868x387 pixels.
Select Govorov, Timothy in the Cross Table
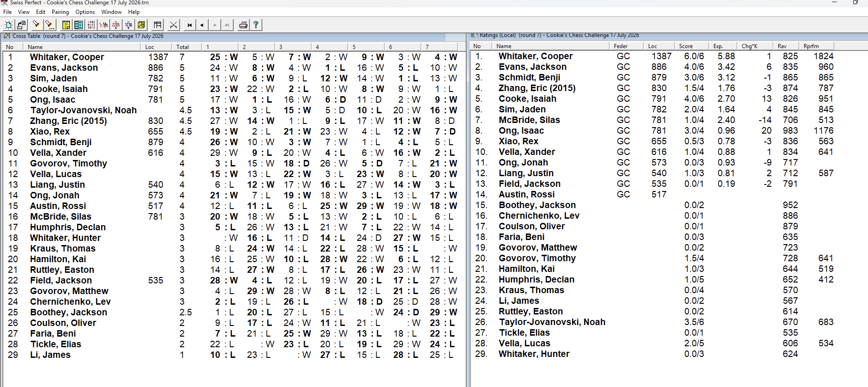coord(68,163)
